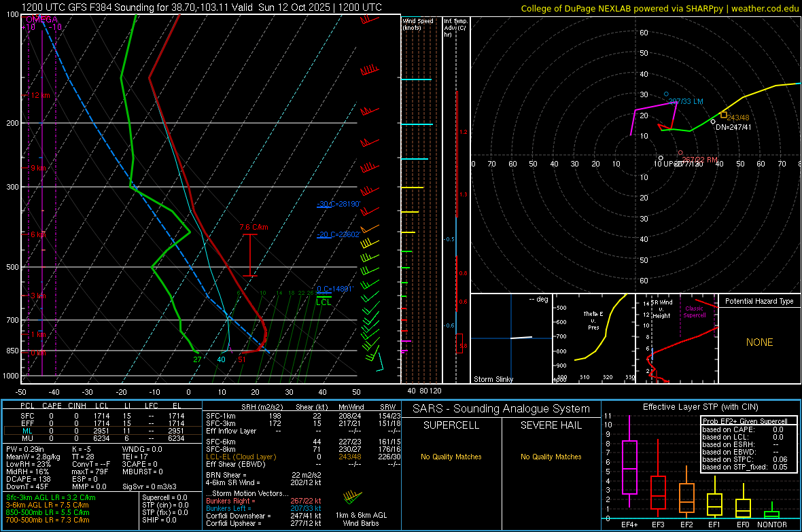Click the Inf. Temp. Adv. panel heading
The width and height of the screenshot is (802, 532).
455,28
